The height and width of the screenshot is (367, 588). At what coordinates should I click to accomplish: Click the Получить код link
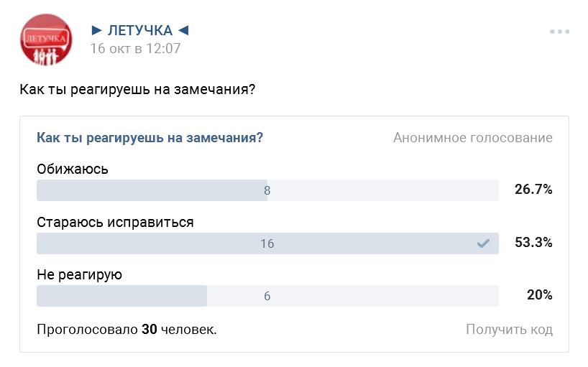coord(509,330)
